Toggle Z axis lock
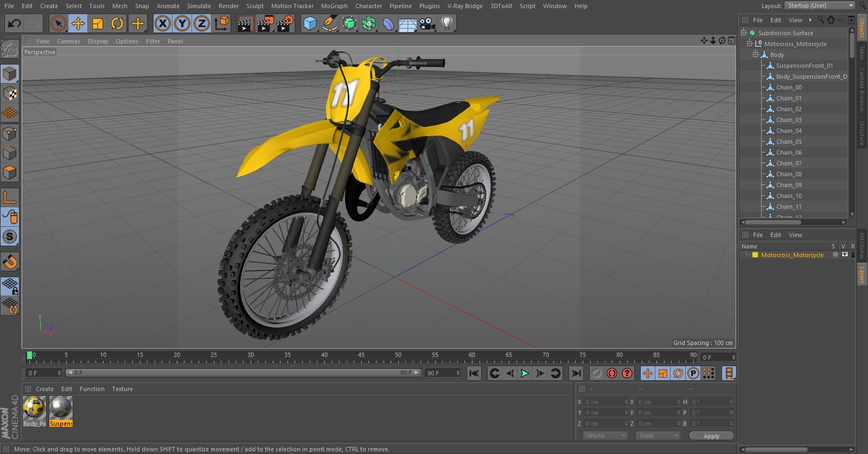 [202, 23]
